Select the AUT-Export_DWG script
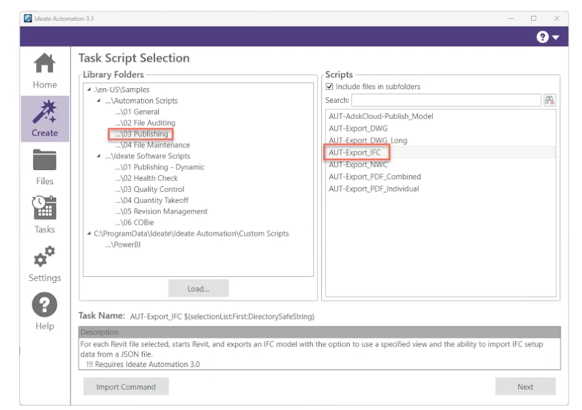Image resolution: width=582 pixels, height=410 pixels. (358, 128)
